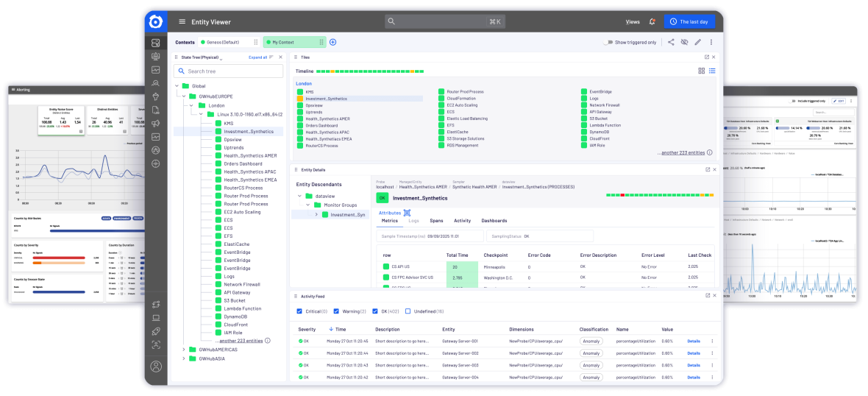
Task: Switch Tiles panel to grid view
Action: [701, 71]
